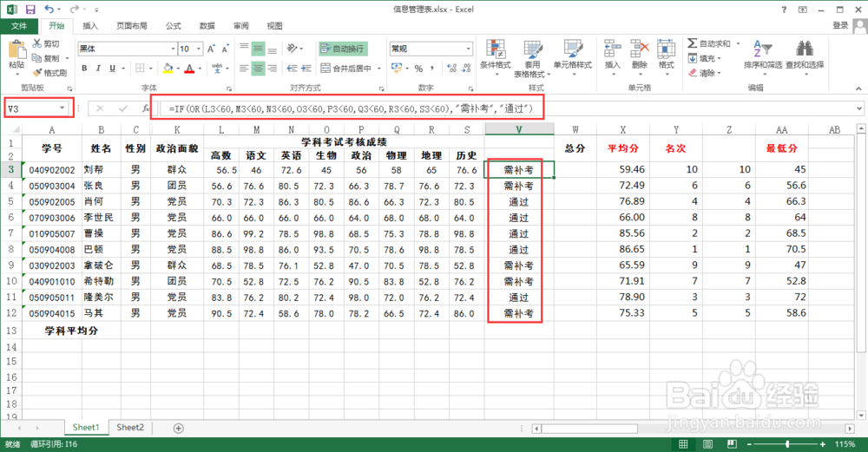Switch to the 插入 Insert tab
The image size is (868, 452).
click(x=89, y=26)
